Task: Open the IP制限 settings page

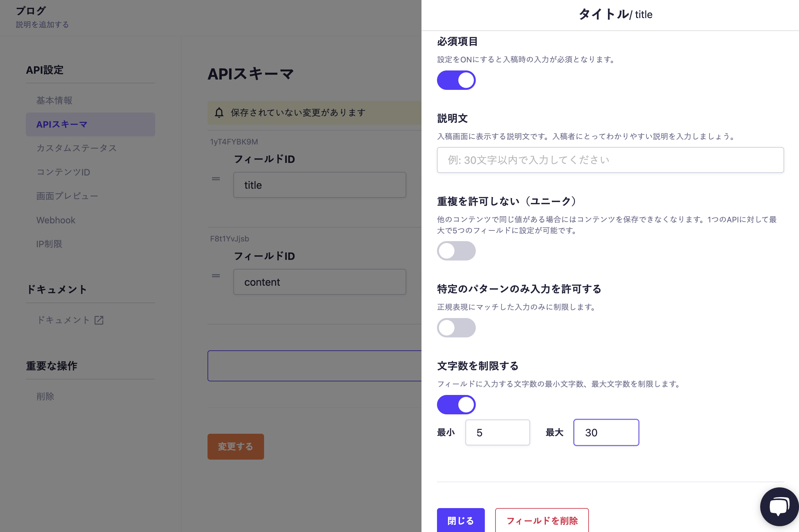Action: pyautogui.click(x=49, y=244)
